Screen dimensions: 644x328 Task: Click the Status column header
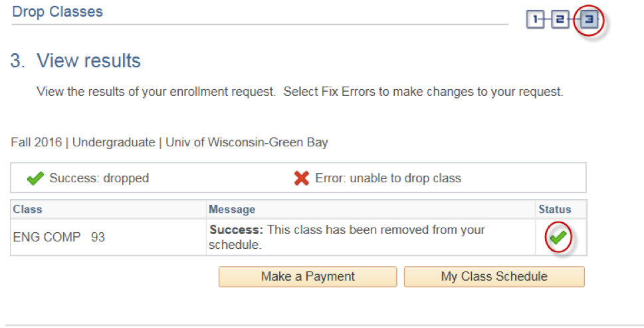point(555,209)
